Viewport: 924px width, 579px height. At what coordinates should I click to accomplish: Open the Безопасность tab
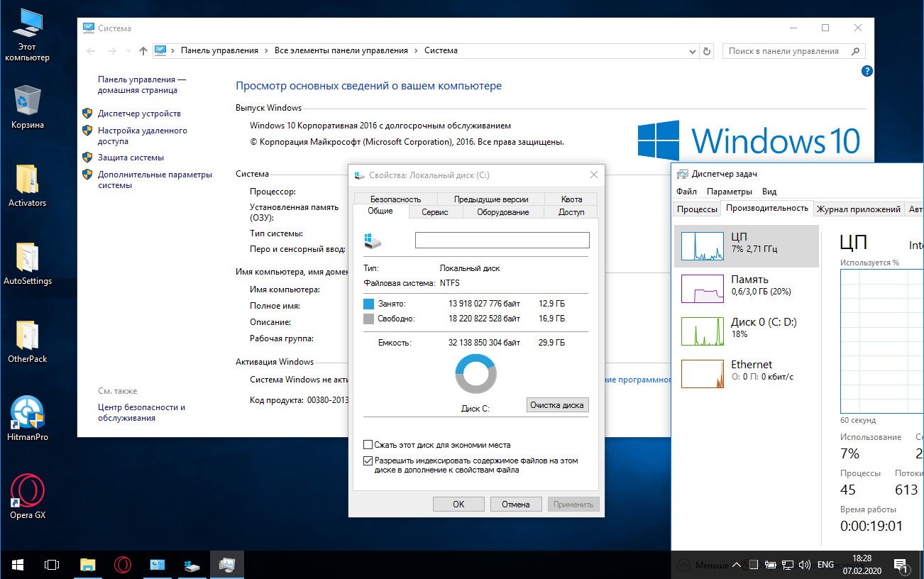pos(395,199)
